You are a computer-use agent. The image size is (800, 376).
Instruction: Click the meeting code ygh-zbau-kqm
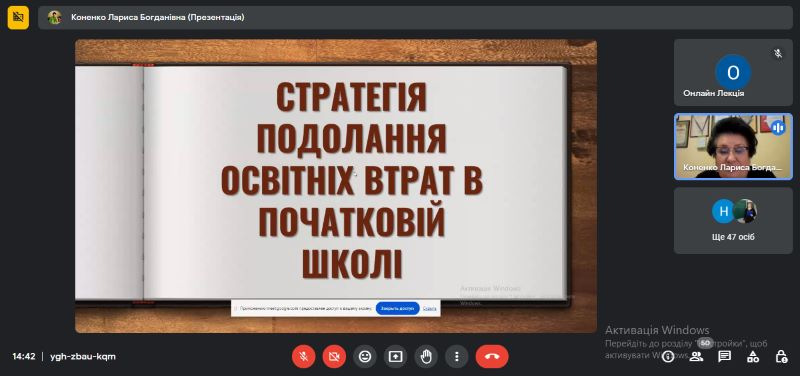tap(83, 357)
